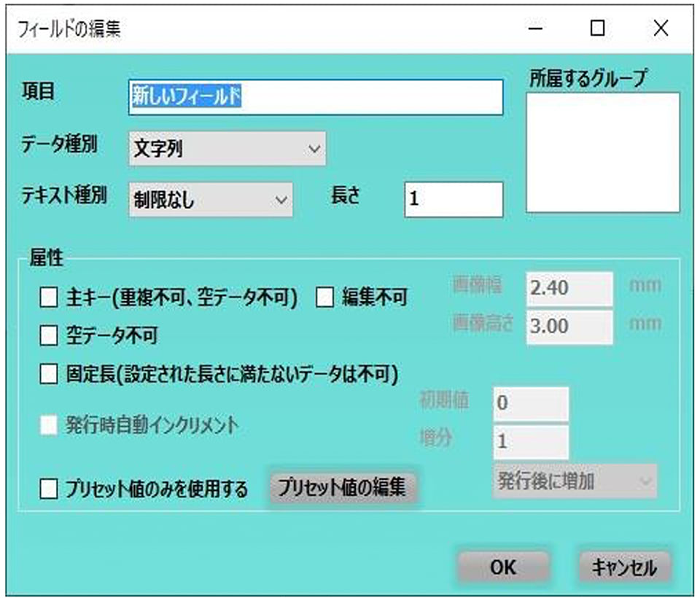Click the キャンセル button
This screenshot has height=598, width=700.
tap(624, 567)
